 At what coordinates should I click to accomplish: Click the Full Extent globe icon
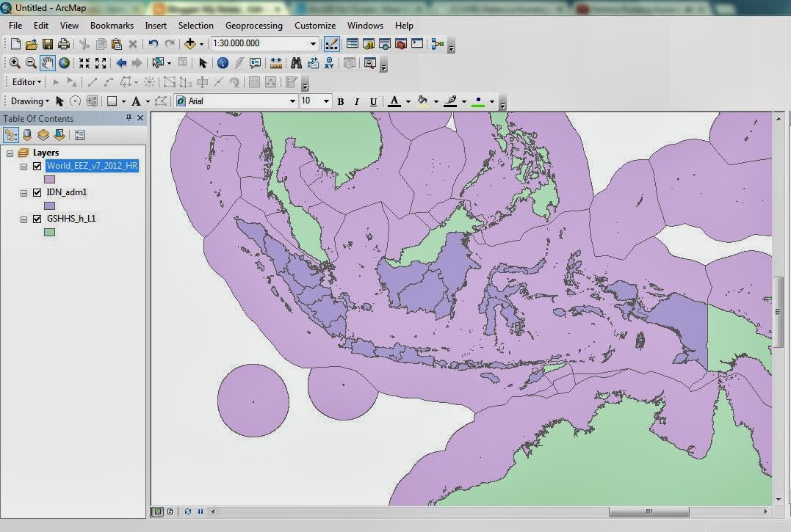click(x=65, y=63)
